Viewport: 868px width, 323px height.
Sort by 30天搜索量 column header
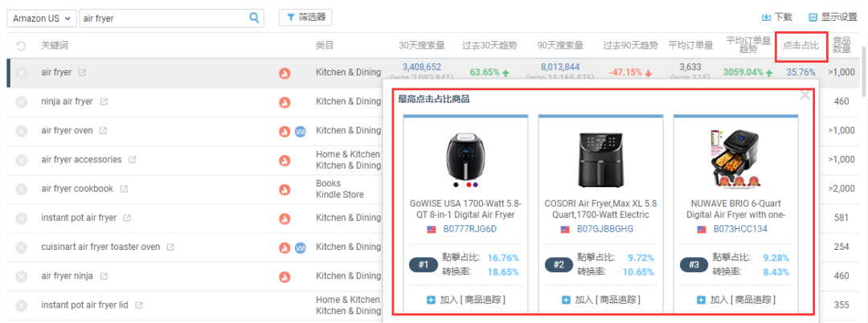coord(422,45)
